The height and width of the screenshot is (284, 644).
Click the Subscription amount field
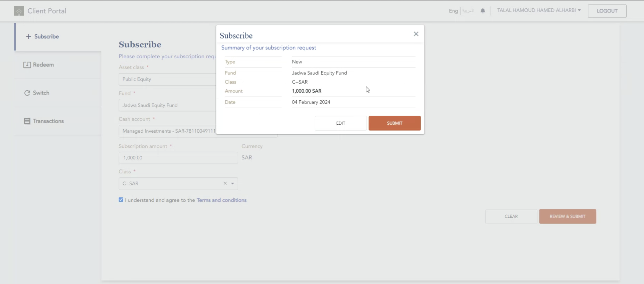pyautogui.click(x=178, y=158)
